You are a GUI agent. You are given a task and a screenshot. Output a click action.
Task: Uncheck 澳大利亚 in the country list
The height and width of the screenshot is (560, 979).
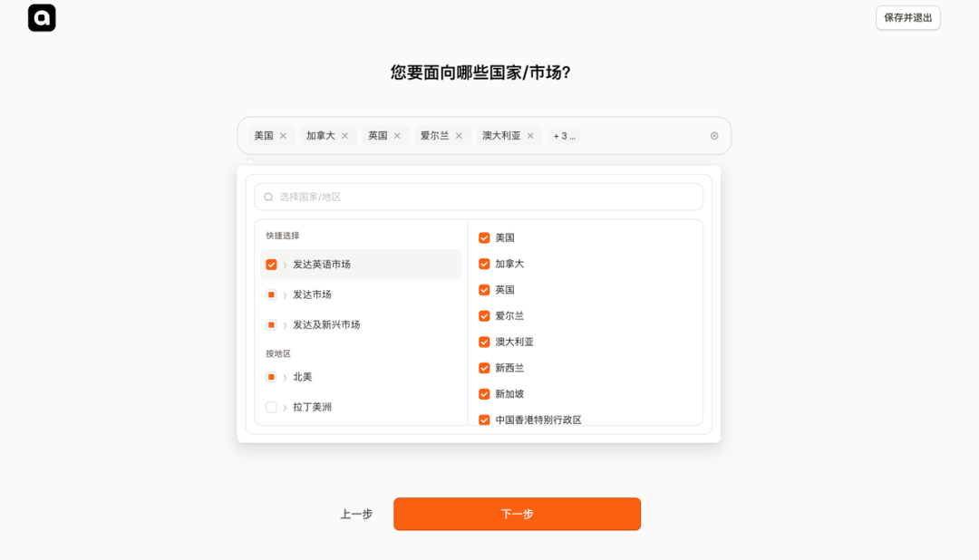coord(484,343)
